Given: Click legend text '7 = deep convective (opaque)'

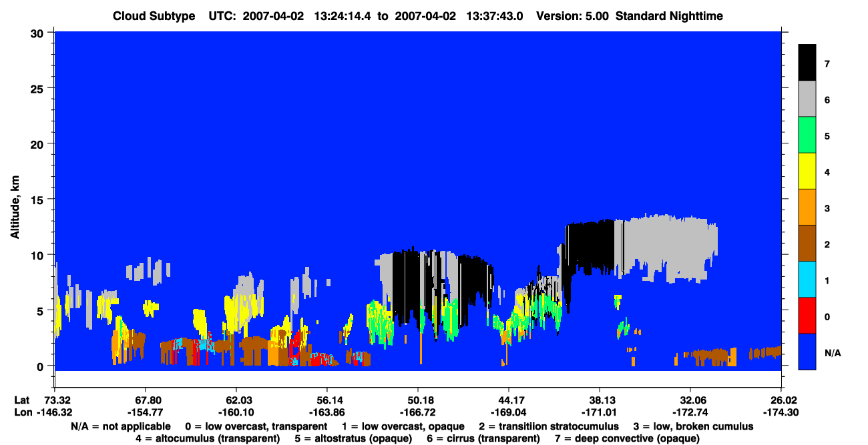Looking at the screenshot, I should [628, 438].
